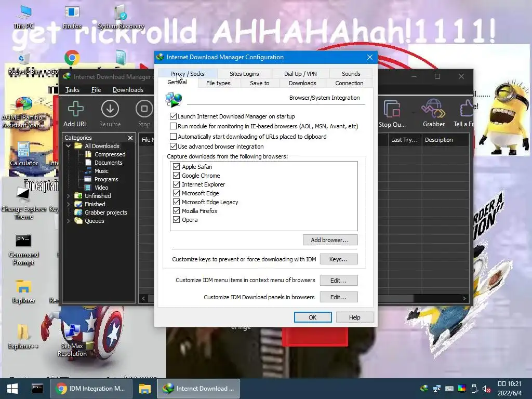Click the network tray icon
Screen dimensions: 532x399
pos(436,389)
